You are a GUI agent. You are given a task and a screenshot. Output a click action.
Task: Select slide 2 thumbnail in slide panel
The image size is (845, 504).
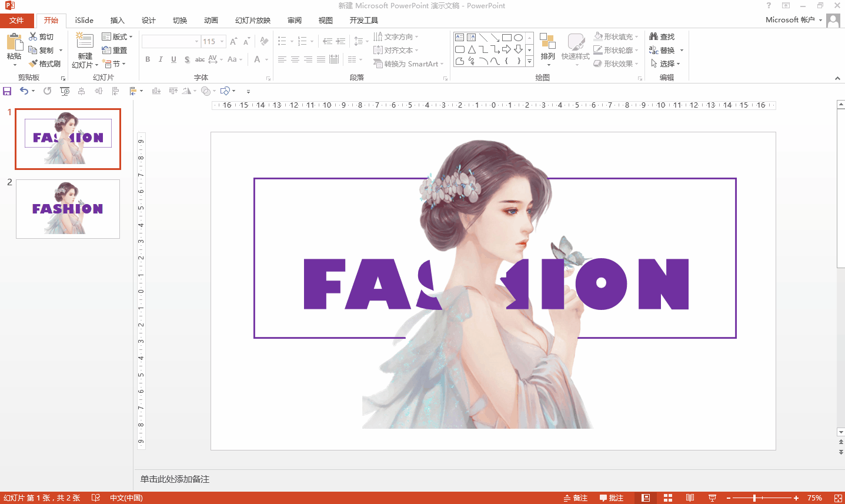click(68, 209)
